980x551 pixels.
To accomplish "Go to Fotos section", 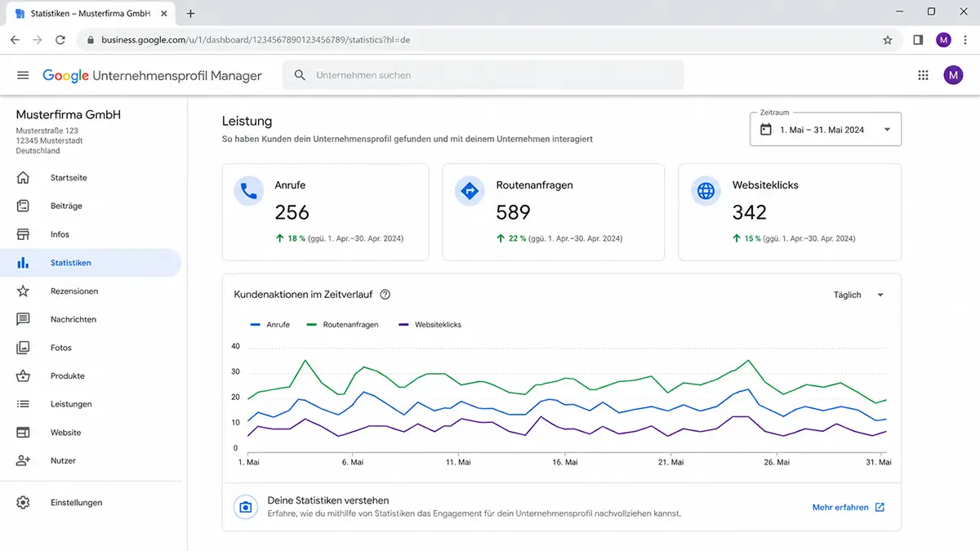I will [x=91, y=348].
